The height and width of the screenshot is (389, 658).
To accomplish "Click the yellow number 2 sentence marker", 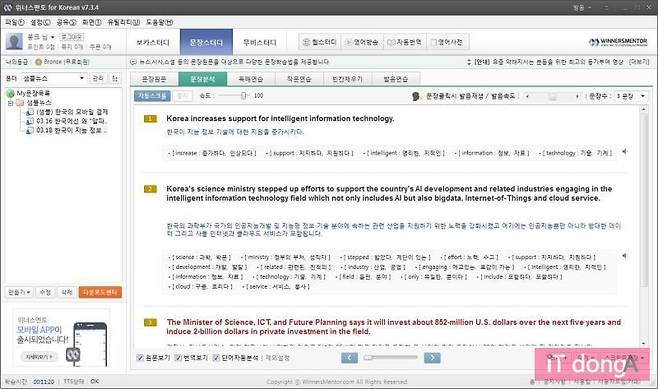I will click(150, 189).
